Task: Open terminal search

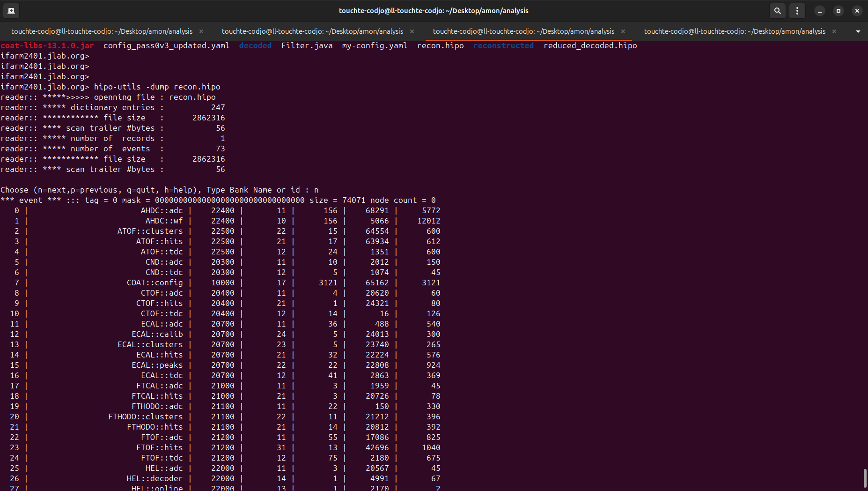Action: point(778,10)
